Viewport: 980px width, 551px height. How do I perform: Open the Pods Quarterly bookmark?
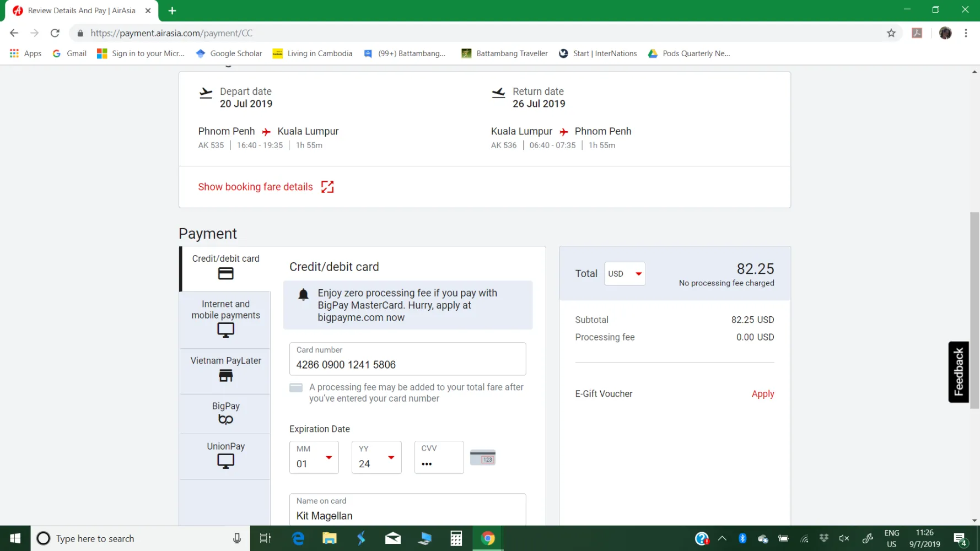[688, 53]
